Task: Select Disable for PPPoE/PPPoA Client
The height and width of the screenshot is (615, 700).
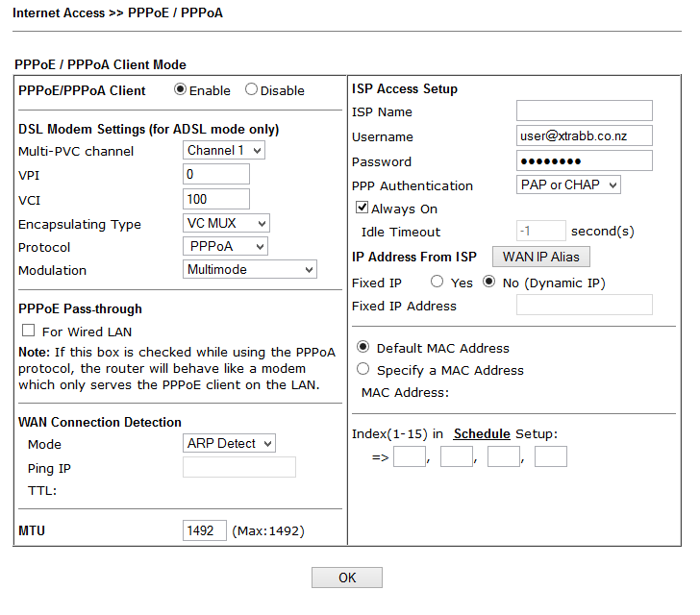Action: [x=251, y=89]
